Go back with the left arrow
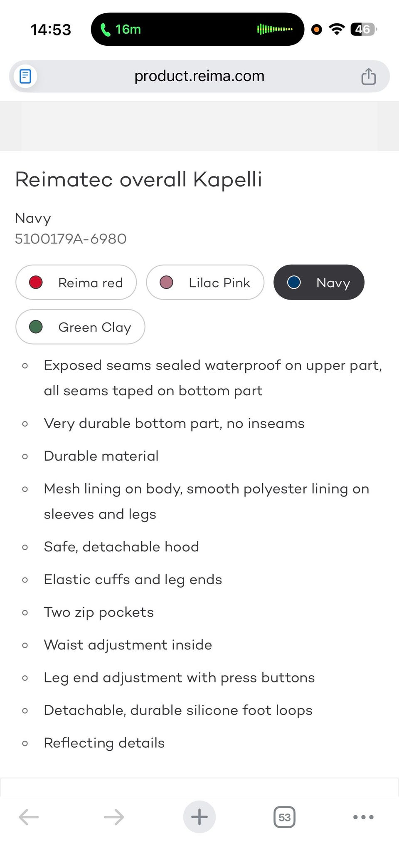This screenshot has height=868, width=399. click(x=29, y=817)
